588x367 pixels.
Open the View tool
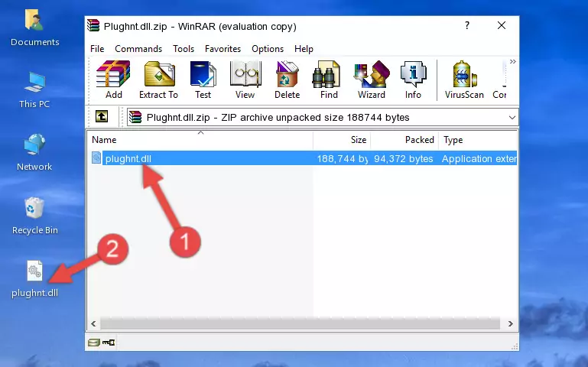tap(245, 80)
